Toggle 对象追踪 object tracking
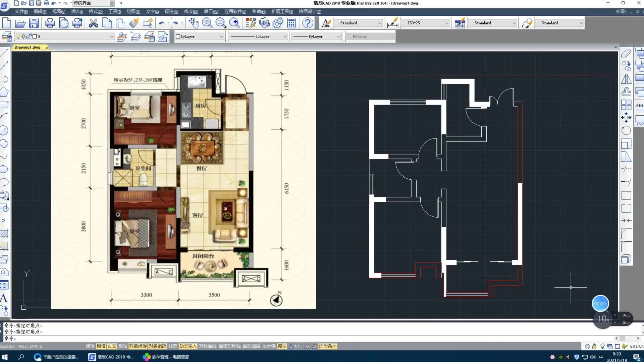 157,346
